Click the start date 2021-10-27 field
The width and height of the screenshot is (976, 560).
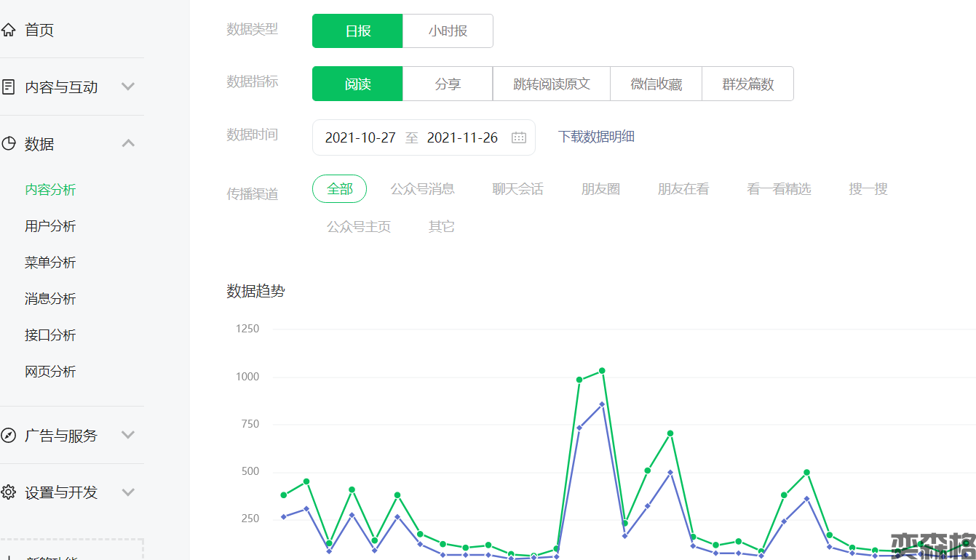coord(360,137)
